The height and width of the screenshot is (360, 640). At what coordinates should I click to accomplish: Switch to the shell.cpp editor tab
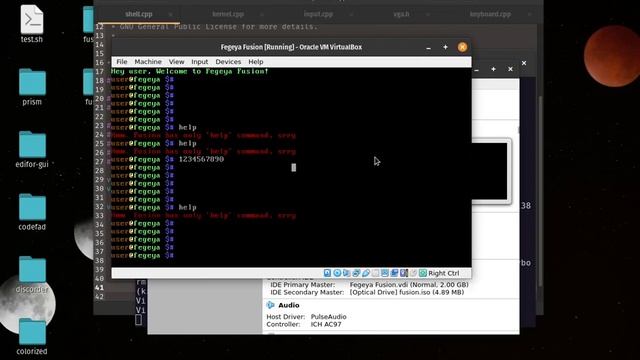138,14
